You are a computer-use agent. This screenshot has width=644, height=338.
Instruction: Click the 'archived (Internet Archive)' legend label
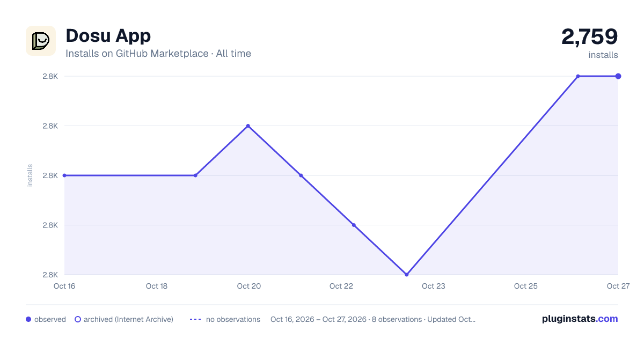[x=128, y=319]
